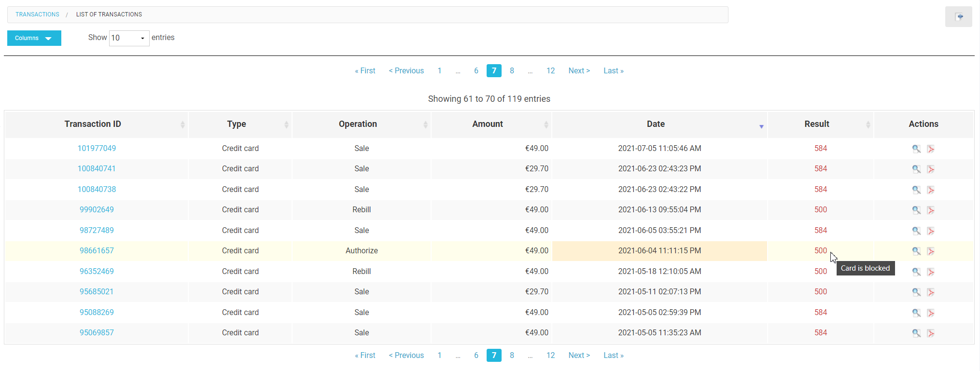The image size is (980, 371).
Task: Open PDF icon for transaction 100840741
Action: pyautogui.click(x=931, y=169)
